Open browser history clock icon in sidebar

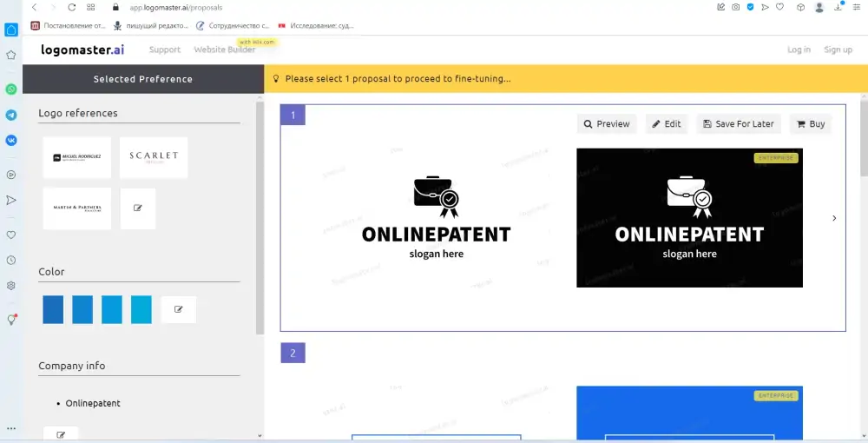click(11, 260)
